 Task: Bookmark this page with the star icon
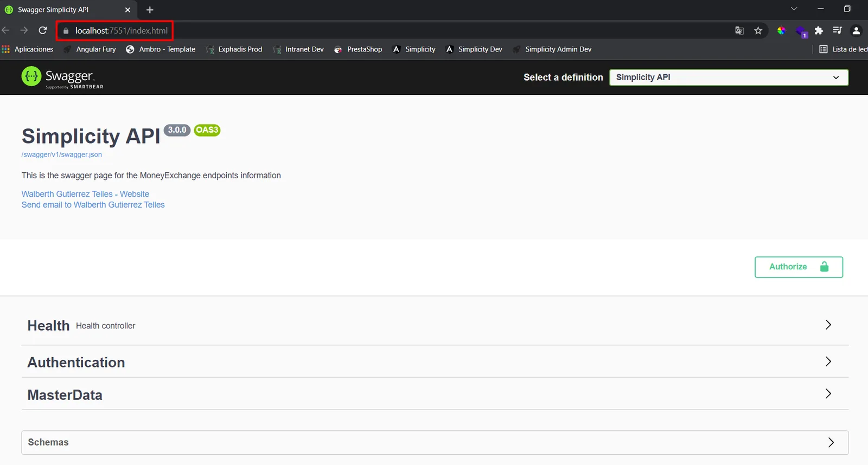[758, 31]
